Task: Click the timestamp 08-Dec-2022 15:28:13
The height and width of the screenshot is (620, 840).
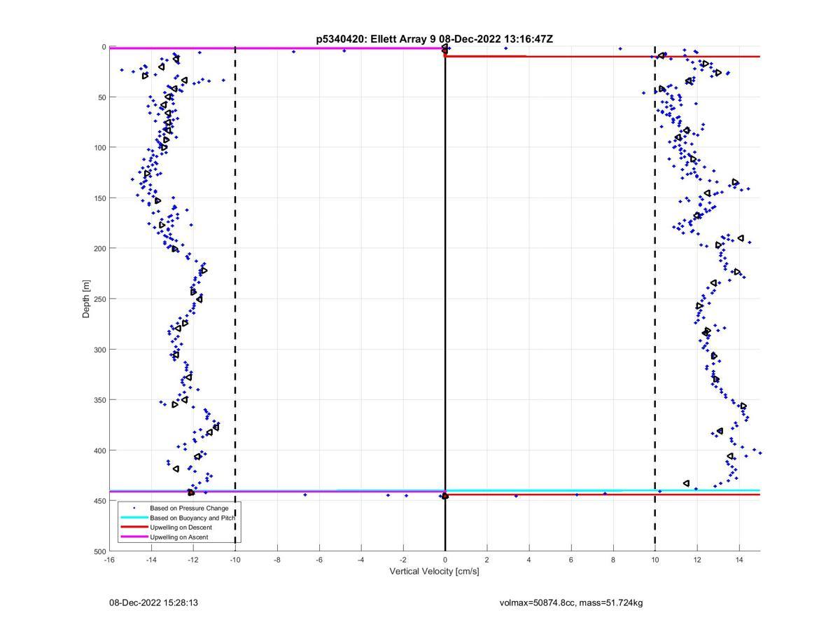Action: pos(153,602)
